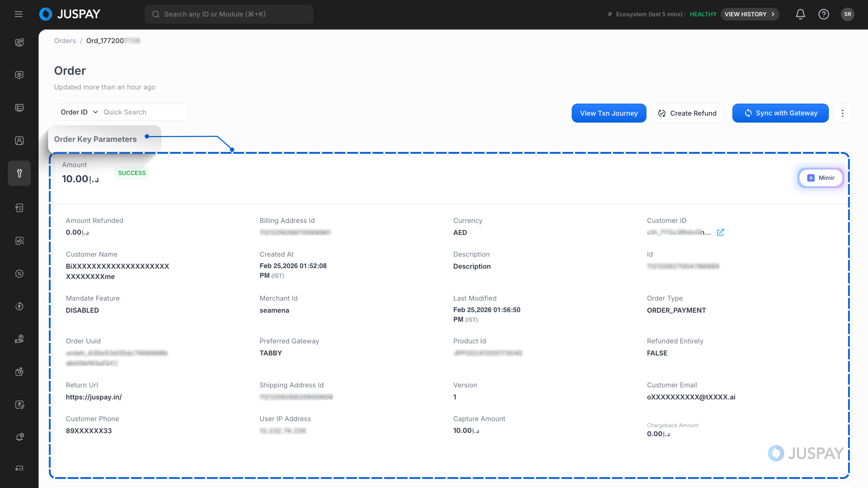Viewport: 868px width, 488px height.
Task: Click Sync with Gateway button
Action: (780, 113)
